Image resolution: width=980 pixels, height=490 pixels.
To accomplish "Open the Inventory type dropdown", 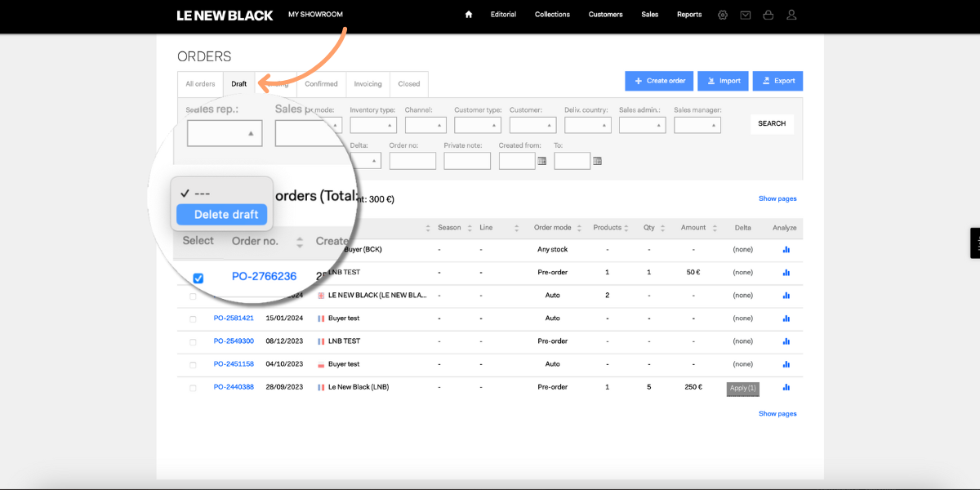I will (x=373, y=125).
